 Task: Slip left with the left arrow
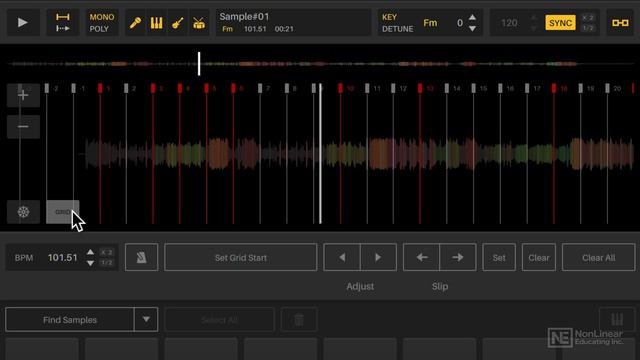click(422, 258)
